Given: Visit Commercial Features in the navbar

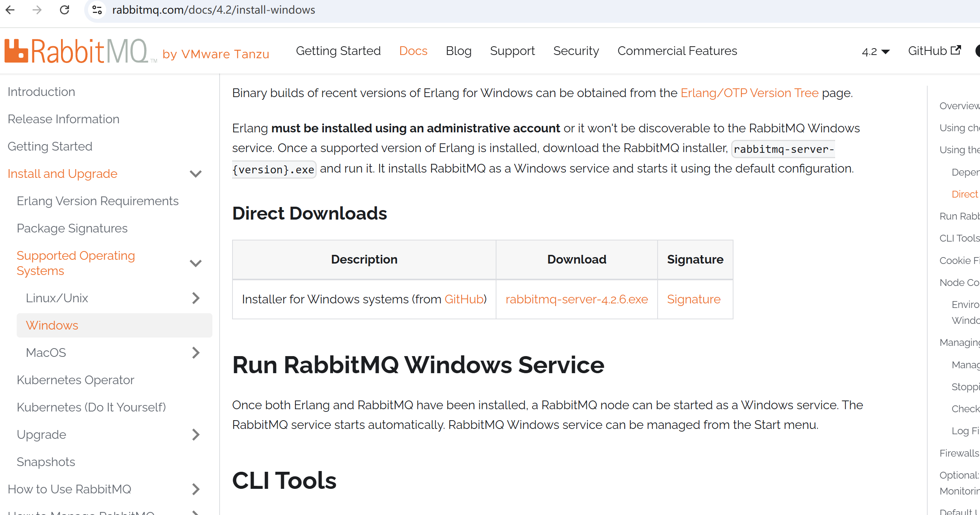Looking at the screenshot, I should click(677, 51).
